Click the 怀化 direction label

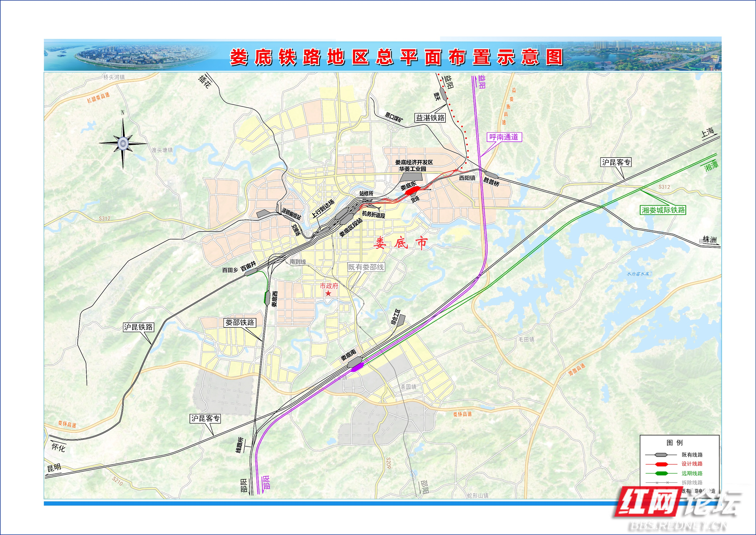tap(59, 447)
